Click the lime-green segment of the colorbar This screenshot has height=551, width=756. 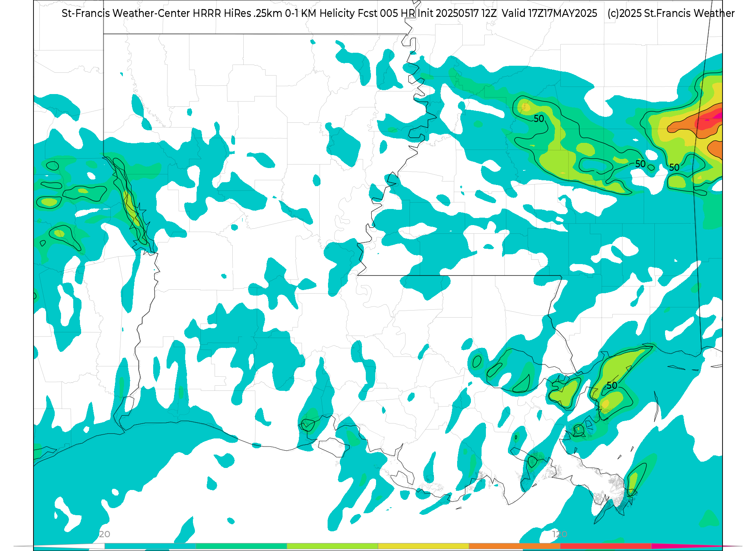pos(332,546)
